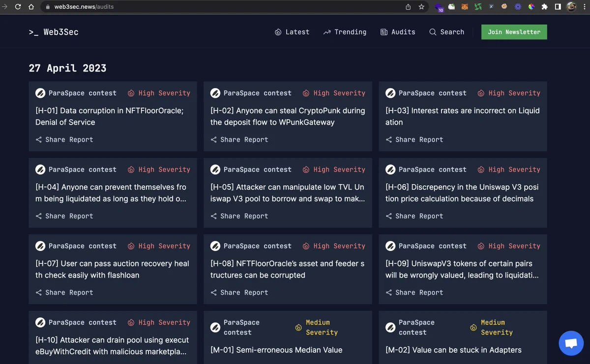The height and width of the screenshot is (364, 590).
Task: Open the browser profile avatar
Action: (x=571, y=7)
